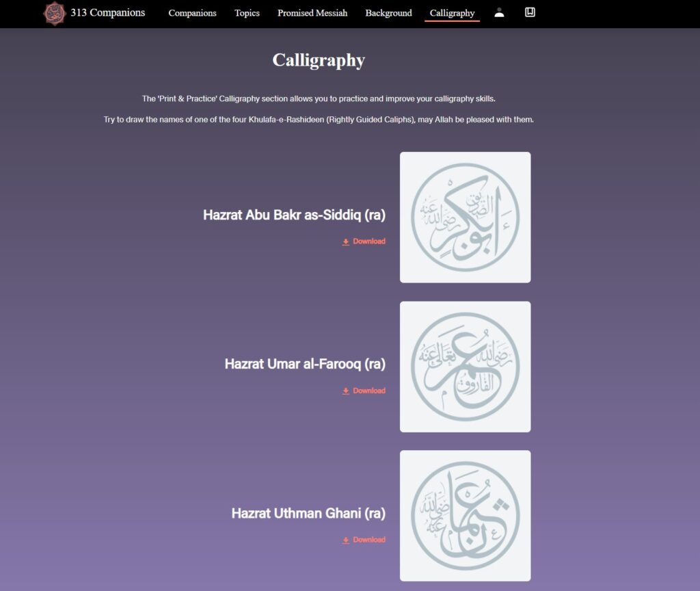Open the Topics navigation item

pos(247,13)
